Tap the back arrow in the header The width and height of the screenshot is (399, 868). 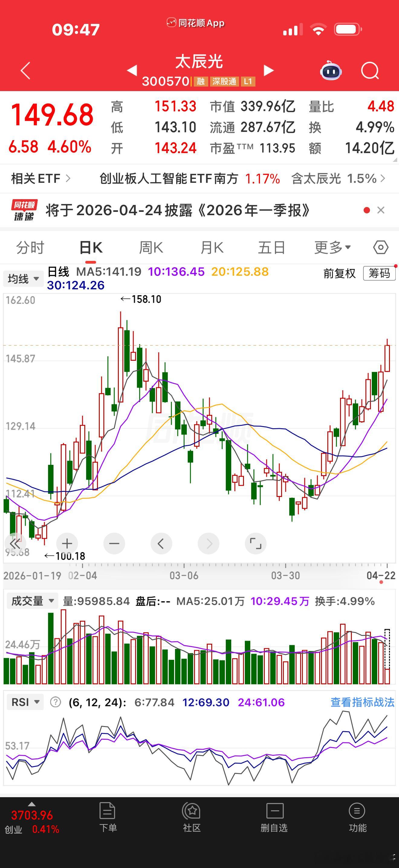[26, 71]
